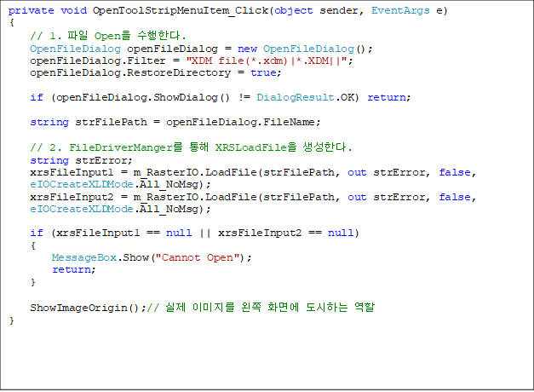Screen dimensions: 534x392
Task: Click the comment '실제 이미지를 왼쪽 화면에 도시하는 역할'
Action: pyautogui.click(x=269, y=308)
